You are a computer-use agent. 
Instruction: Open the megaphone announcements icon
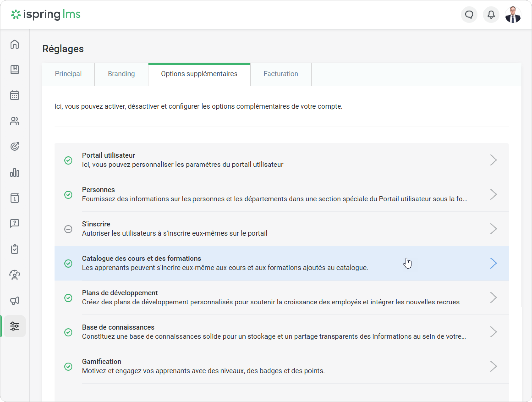(x=15, y=301)
